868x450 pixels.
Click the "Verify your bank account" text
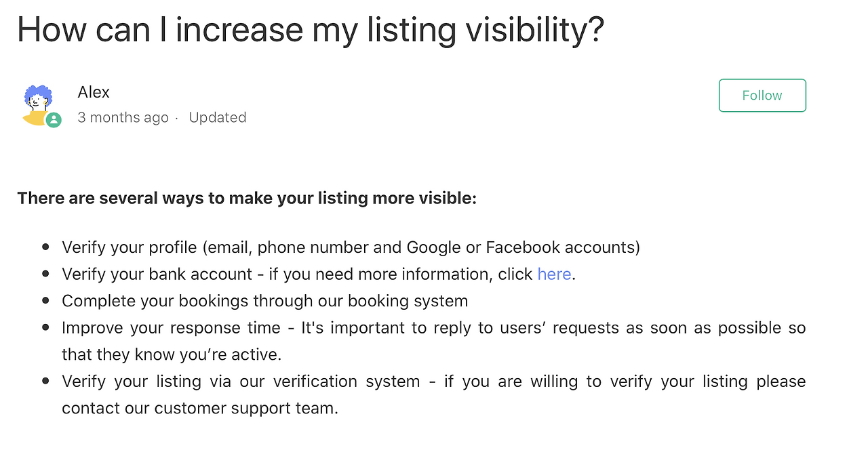(157, 274)
